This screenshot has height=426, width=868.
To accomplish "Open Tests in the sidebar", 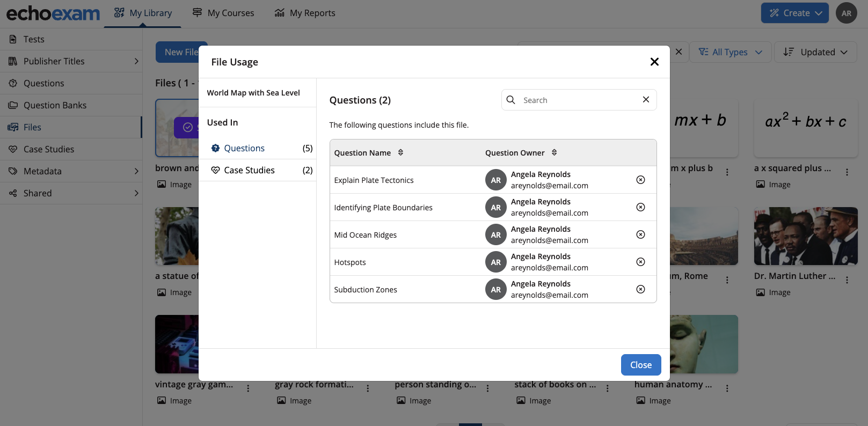I will (x=71, y=39).
